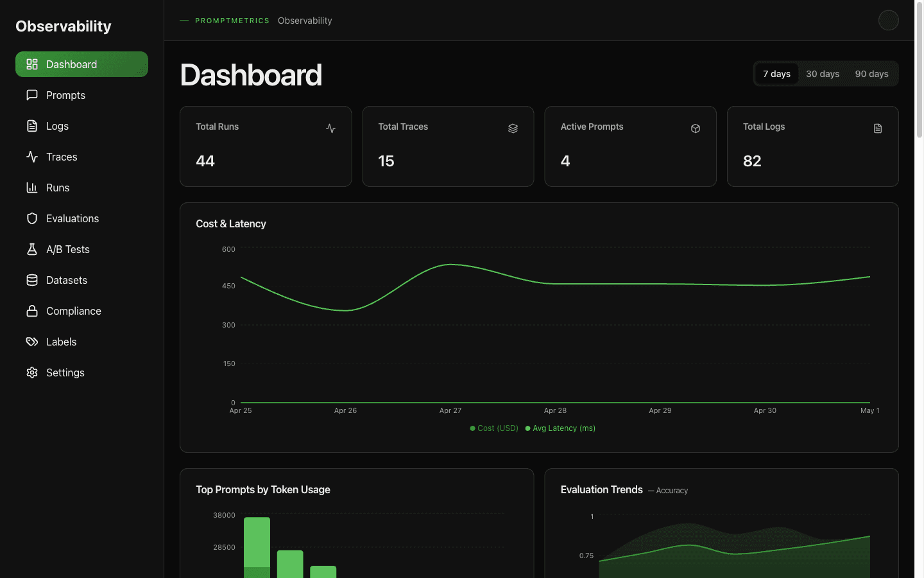The height and width of the screenshot is (578, 924).
Task: Click the Compliance lock icon
Action: [32, 311]
